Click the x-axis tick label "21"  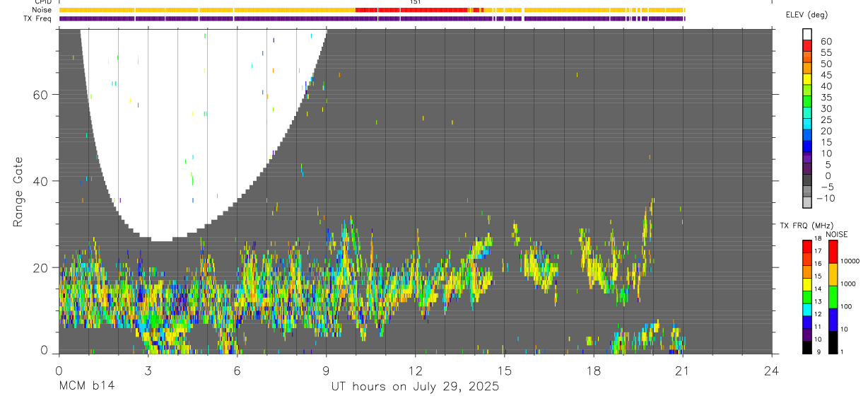tap(683, 370)
